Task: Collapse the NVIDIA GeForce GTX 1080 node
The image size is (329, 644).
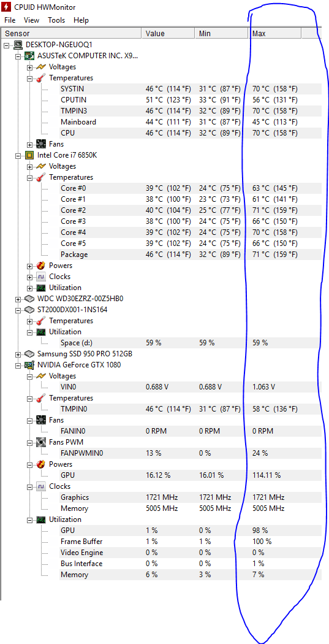Action: pos(18,365)
